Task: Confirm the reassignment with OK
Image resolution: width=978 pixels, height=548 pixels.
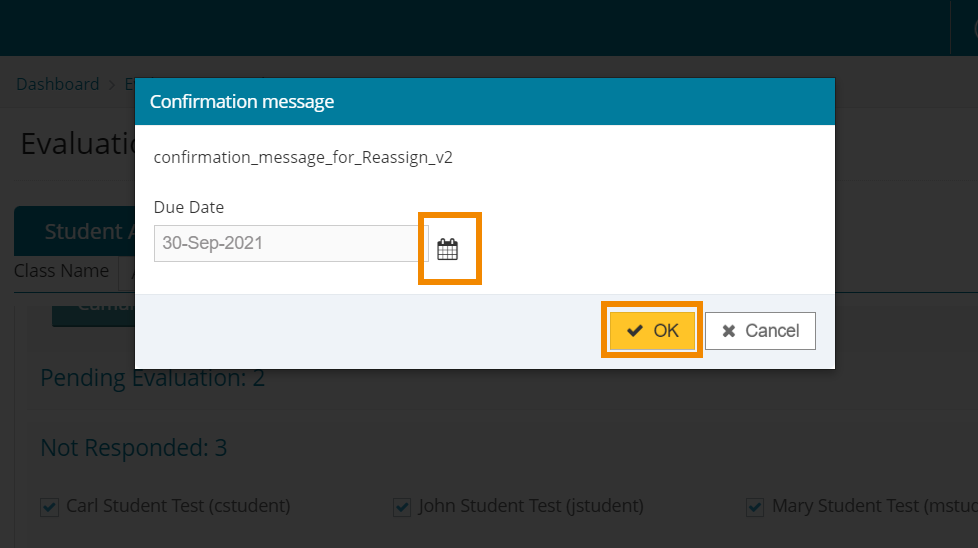Action: click(x=652, y=331)
